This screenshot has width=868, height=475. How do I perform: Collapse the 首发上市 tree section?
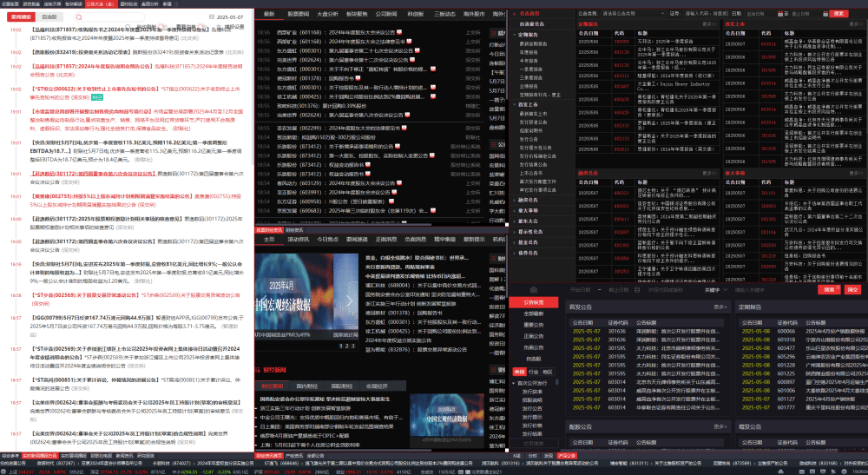[514, 104]
